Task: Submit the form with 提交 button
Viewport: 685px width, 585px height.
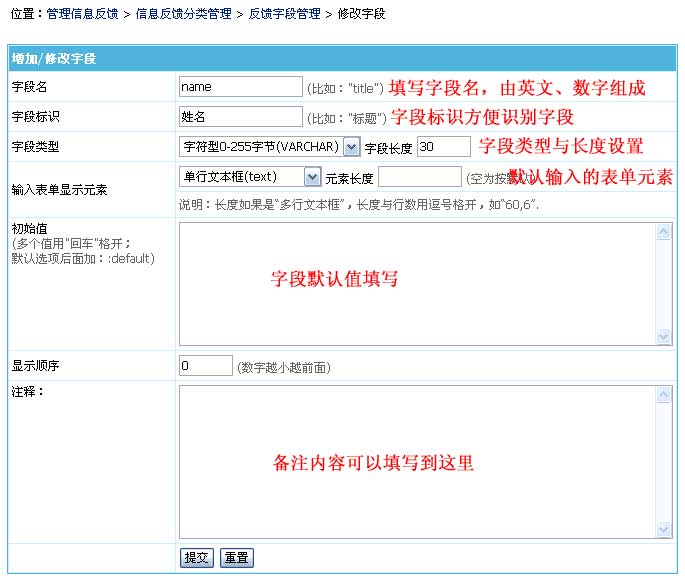Action: click(196, 558)
